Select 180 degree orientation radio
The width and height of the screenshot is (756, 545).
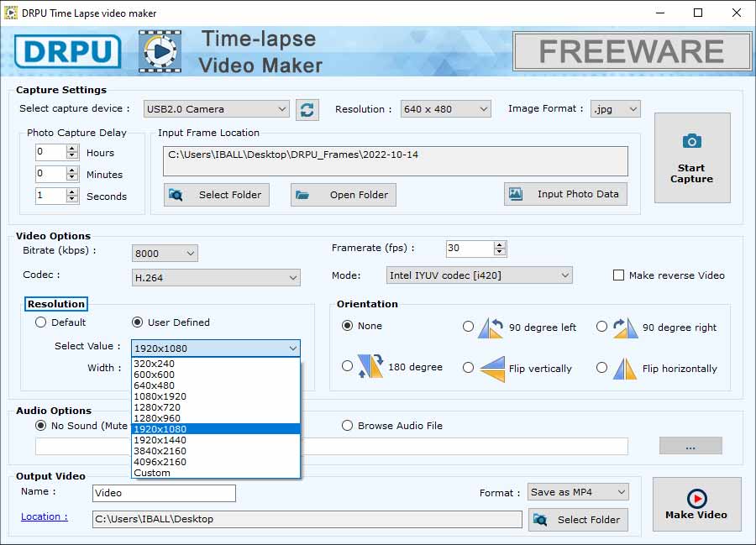[347, 366]
